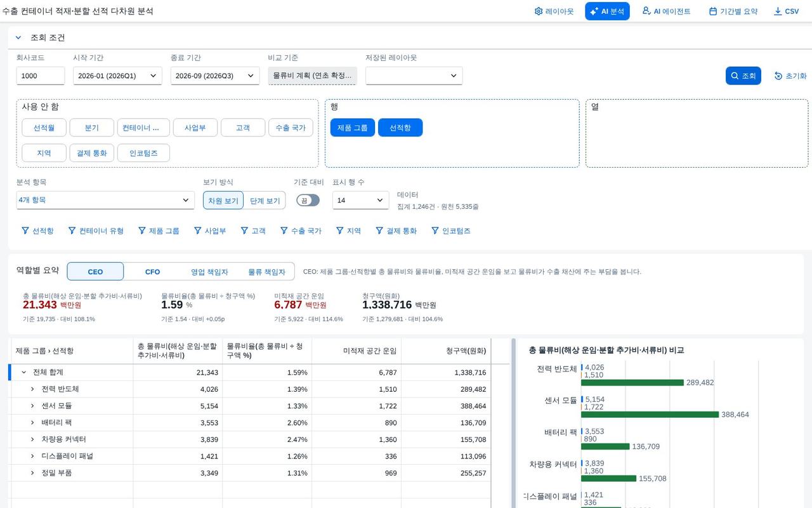
Task: Open the 표시 행 수 dropdown
Action: click(x=360, y=200)
